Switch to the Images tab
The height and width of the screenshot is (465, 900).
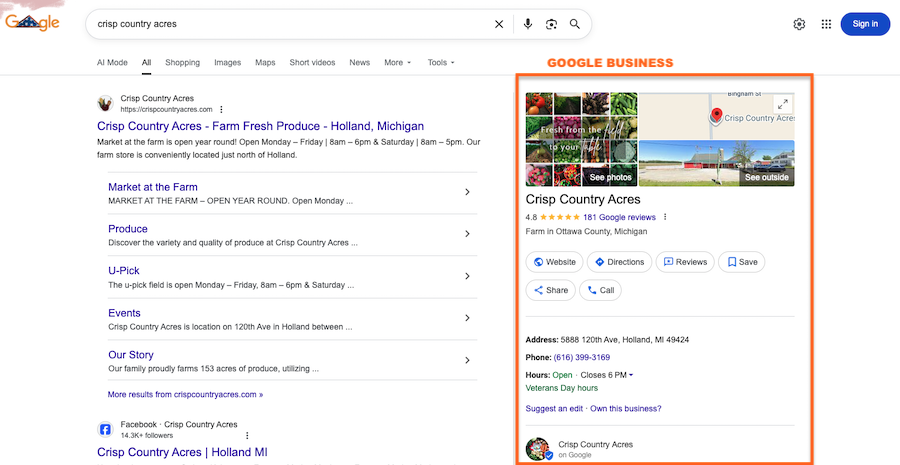(x=227, y=63)
